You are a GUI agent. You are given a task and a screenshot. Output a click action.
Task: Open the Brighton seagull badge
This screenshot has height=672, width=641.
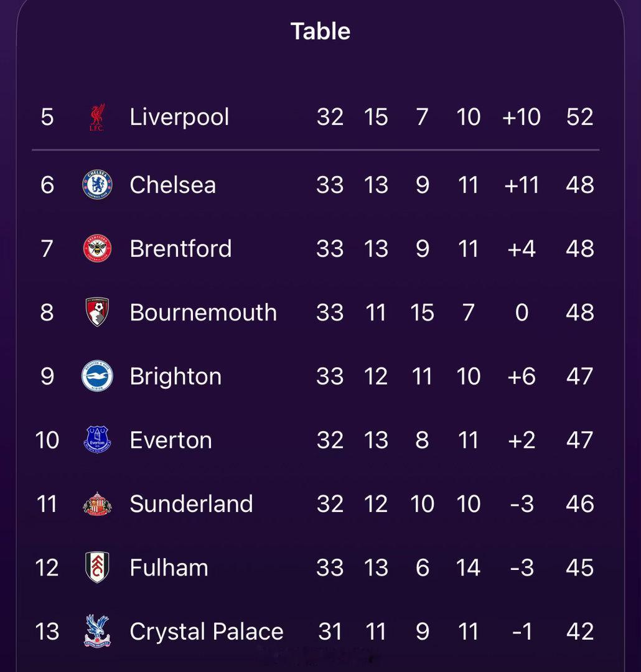tap(97, 376)
